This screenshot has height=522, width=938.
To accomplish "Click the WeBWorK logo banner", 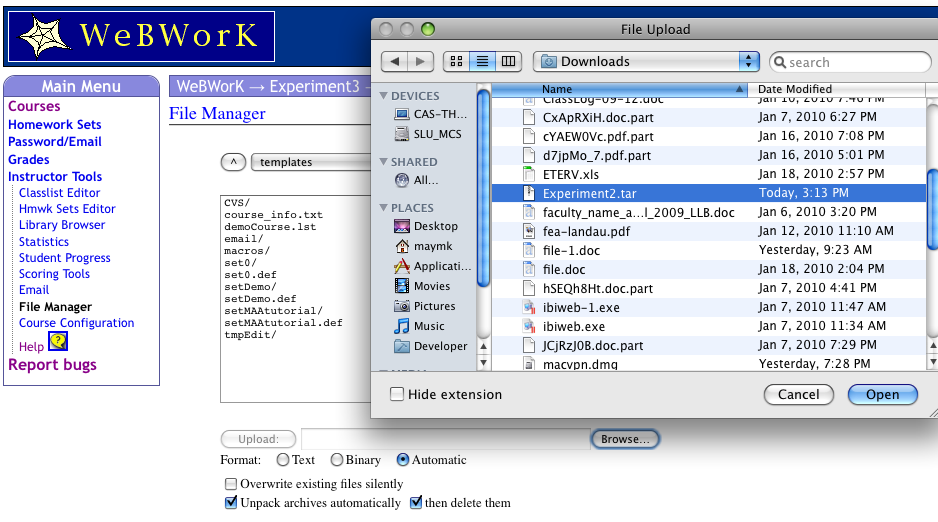I will pos(141,36).
